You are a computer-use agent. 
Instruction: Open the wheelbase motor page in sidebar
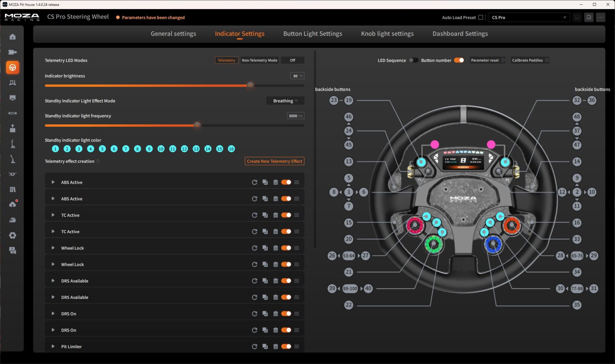click(12, 52)
